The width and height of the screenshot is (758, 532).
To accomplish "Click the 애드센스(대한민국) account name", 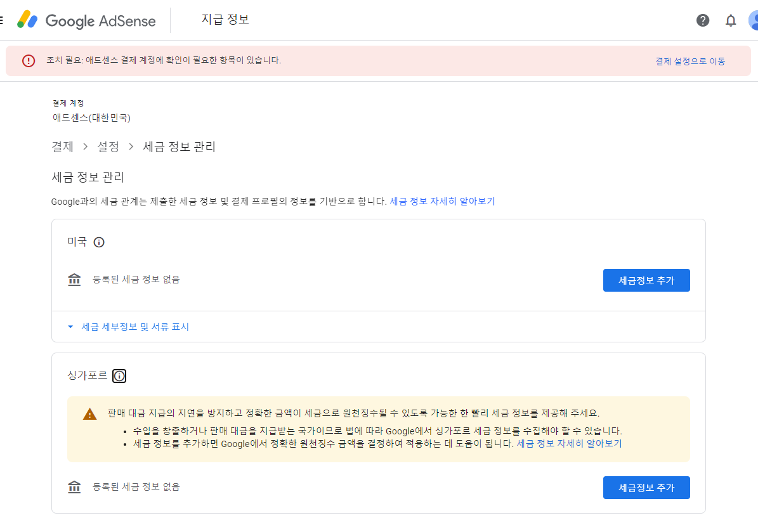I will [91, 118].
